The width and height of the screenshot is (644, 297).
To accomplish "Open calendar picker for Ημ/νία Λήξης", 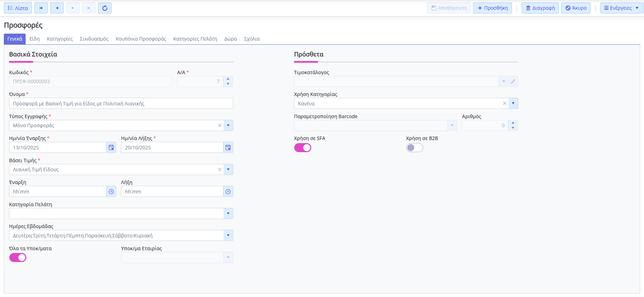I will click(x=228, y=148).
